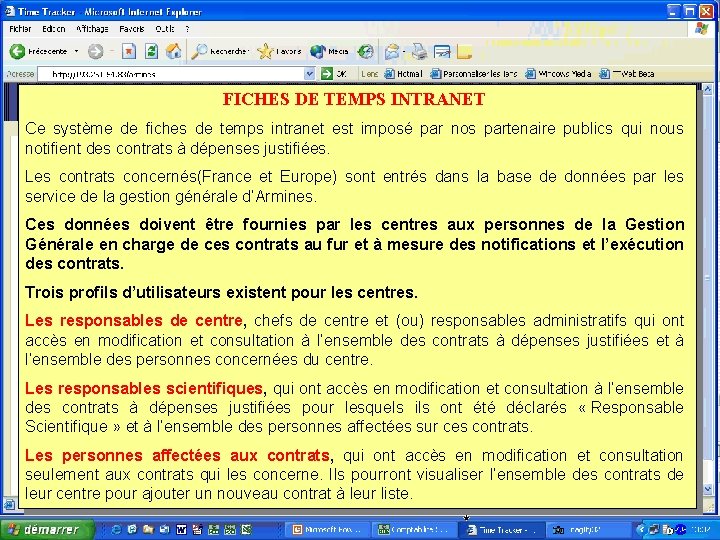Launch Internet Explorer from quick launch

(116, 529)
